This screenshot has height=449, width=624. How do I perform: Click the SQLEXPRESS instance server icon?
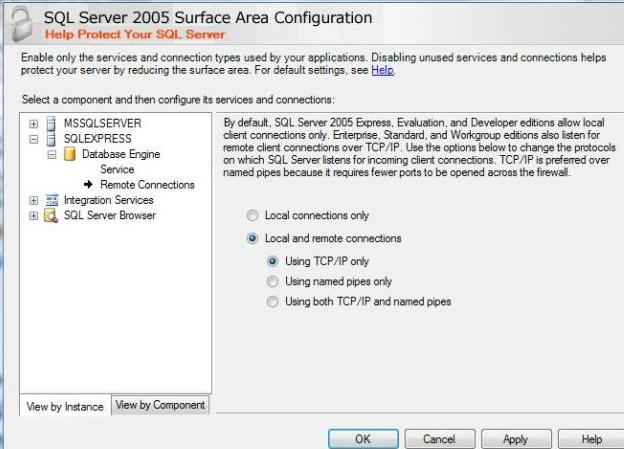(x=51, y=139)
